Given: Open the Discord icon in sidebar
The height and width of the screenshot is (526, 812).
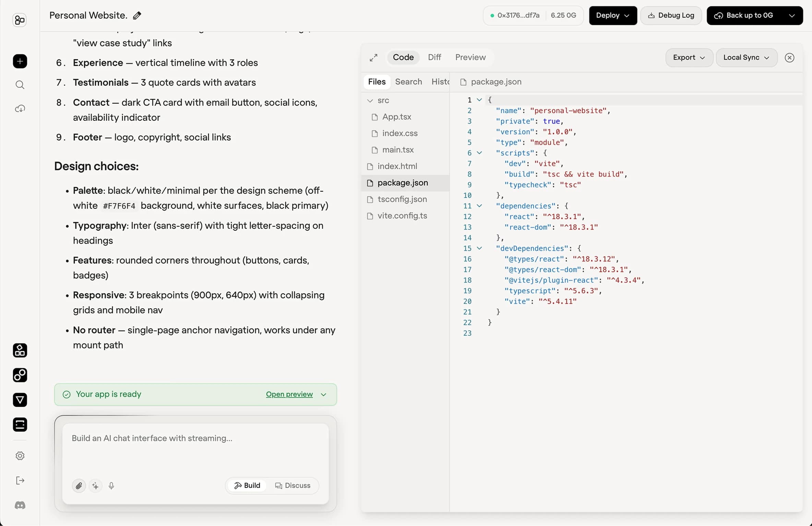Looking at the screenshot, I should point(20,505).
